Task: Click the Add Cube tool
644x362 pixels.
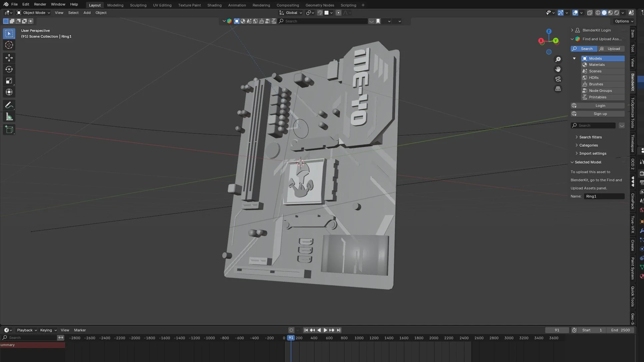Action: pyautogui.click(x=9, y=129)
